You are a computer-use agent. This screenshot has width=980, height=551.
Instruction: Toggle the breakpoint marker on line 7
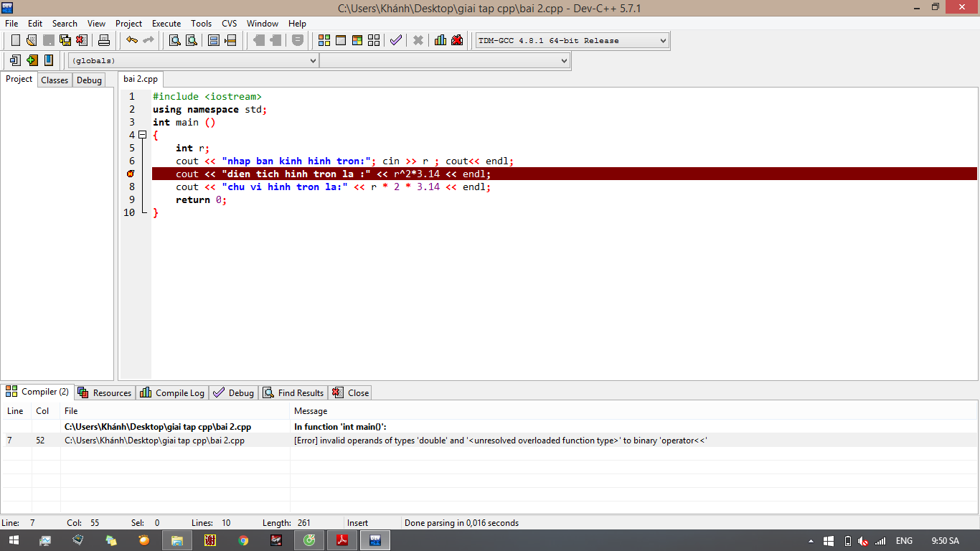(131, 174)
